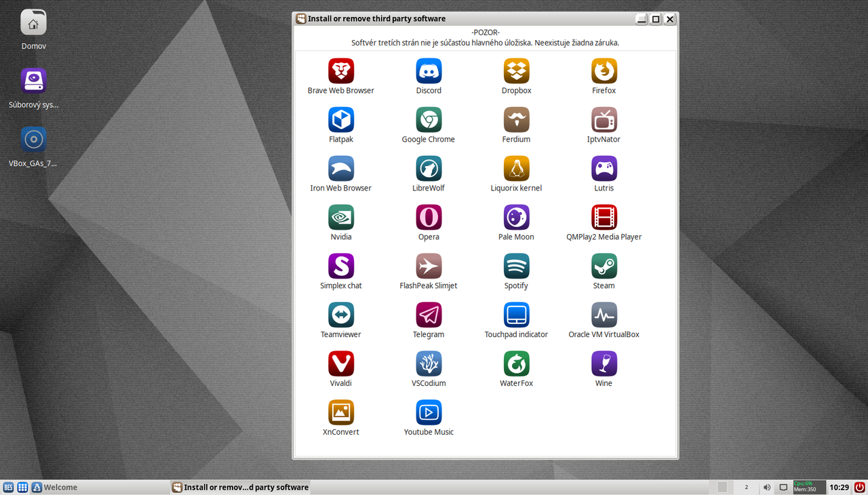The width and height of the screenshot is (868, 495).
Task: Click the show desktop grid icon on taskbar
Action: tap(22, 487)
